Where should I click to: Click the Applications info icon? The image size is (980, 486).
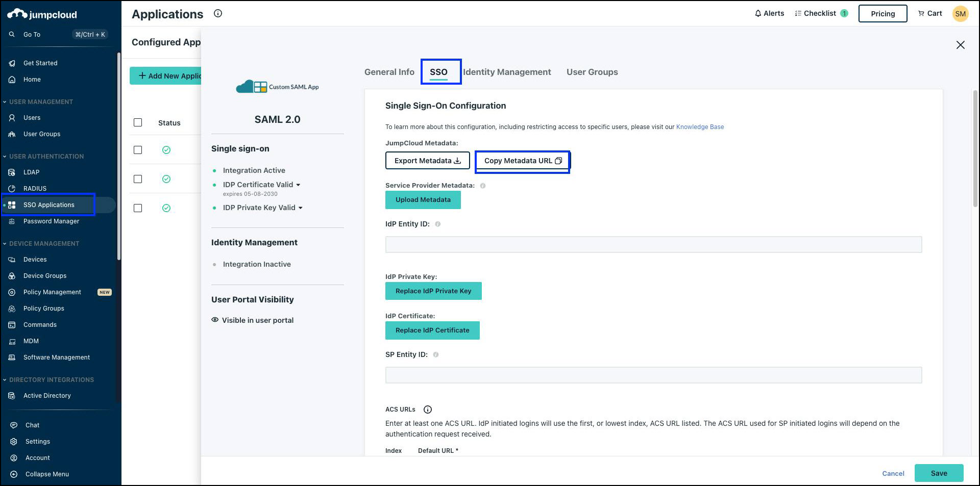pos(218,14)
